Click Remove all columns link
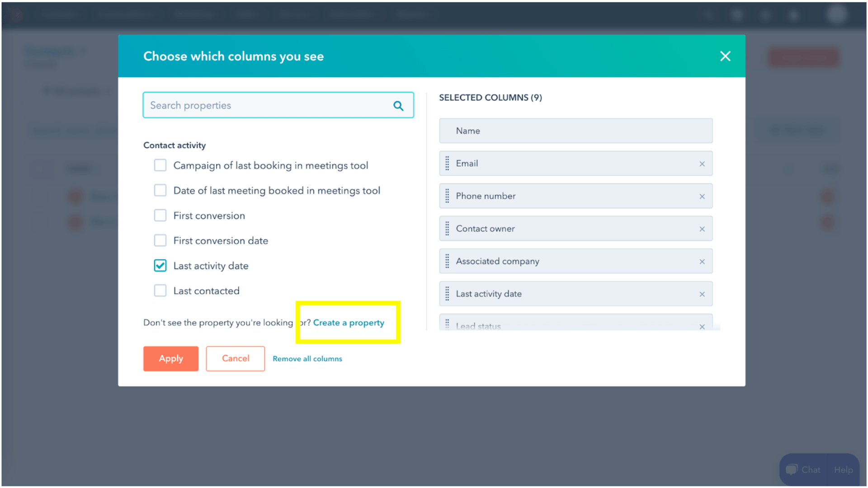 (x=307, y=359)
